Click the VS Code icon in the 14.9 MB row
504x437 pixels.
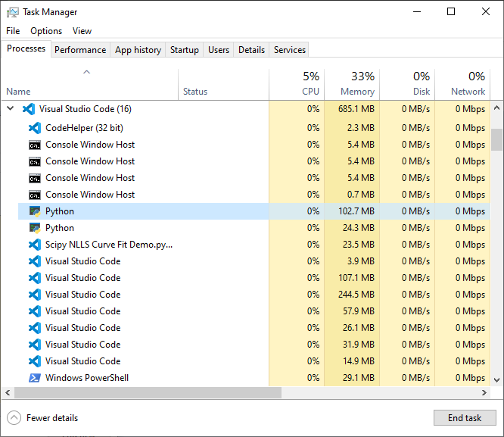click(x=35, y=361)
